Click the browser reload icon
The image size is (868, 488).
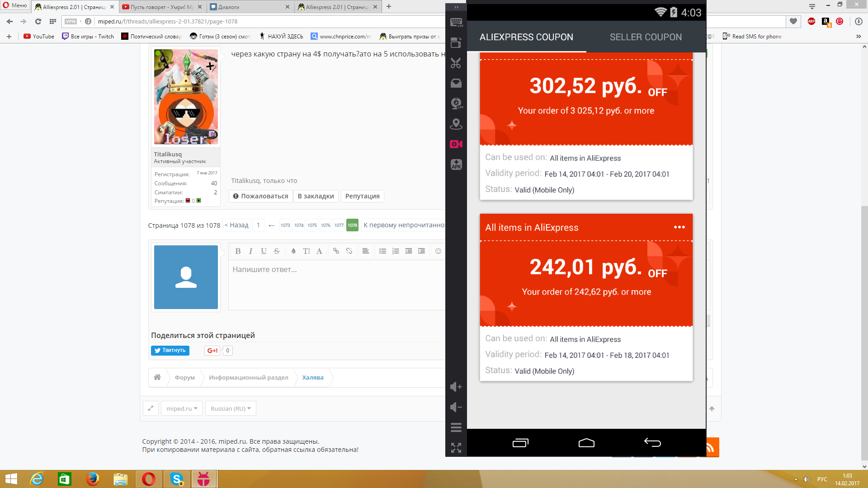pos(38,21)
